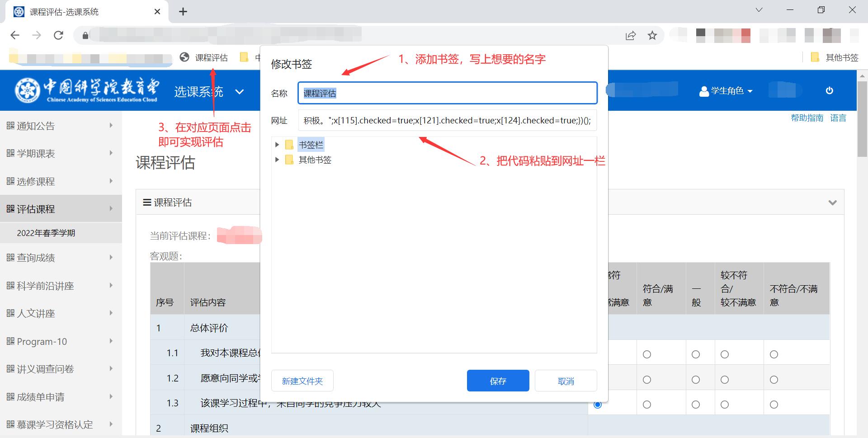Click the Chinese Academy of Sciences logo
The width and height of the screenshot is (868, 438).
pos(28,89)
